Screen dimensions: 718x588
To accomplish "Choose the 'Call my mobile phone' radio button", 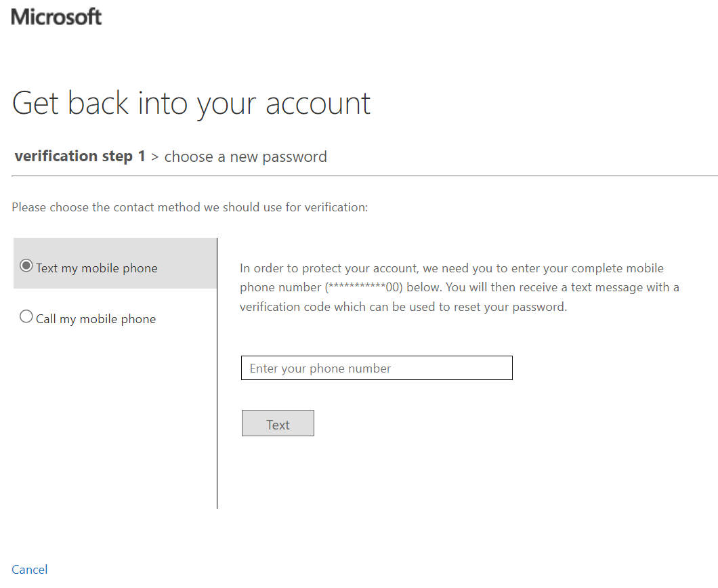I will [x=26, y=317].
